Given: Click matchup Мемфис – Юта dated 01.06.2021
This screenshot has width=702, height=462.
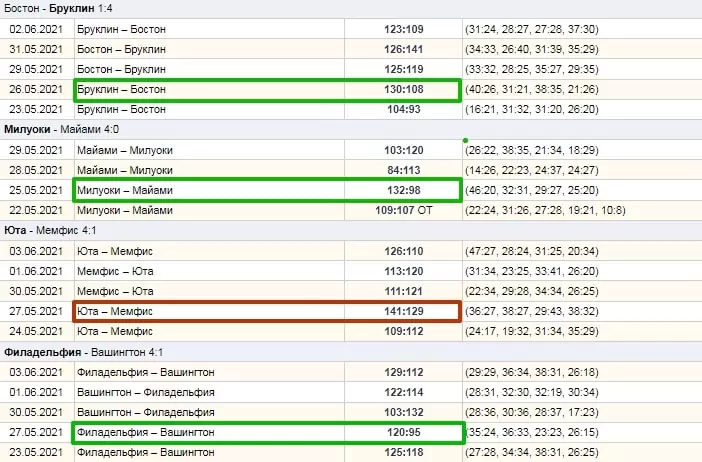Looking at the screenshot, I should coord(115,271).
